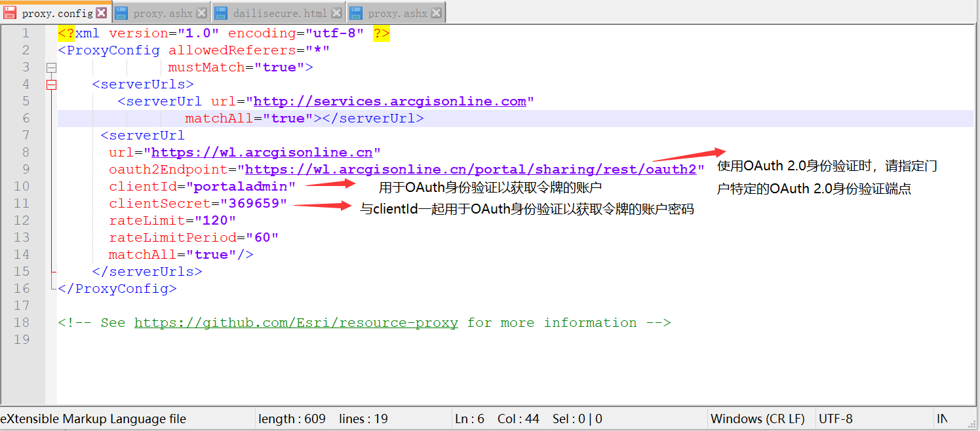Click line number 1 in the margin
Image resolution: width=980 pixels, height=431 pixels.
click(x=25, y=33)
